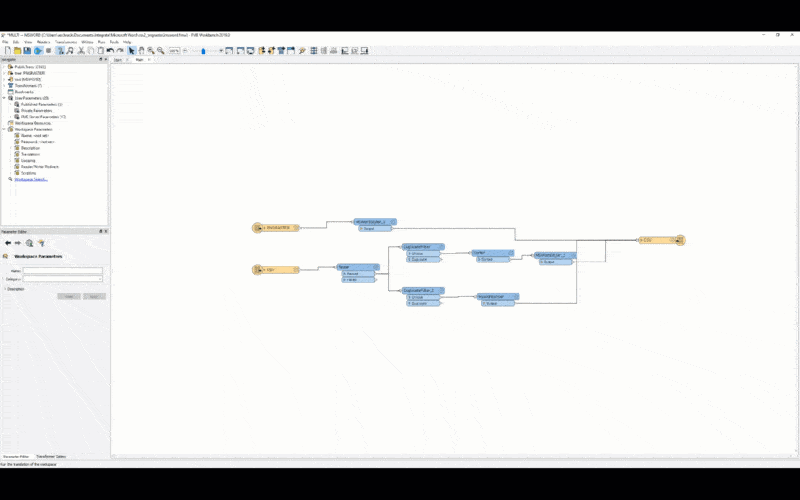Select the Pan hand tool
The height and width of the screenshot is (500, 800).
tap(141, 50)
